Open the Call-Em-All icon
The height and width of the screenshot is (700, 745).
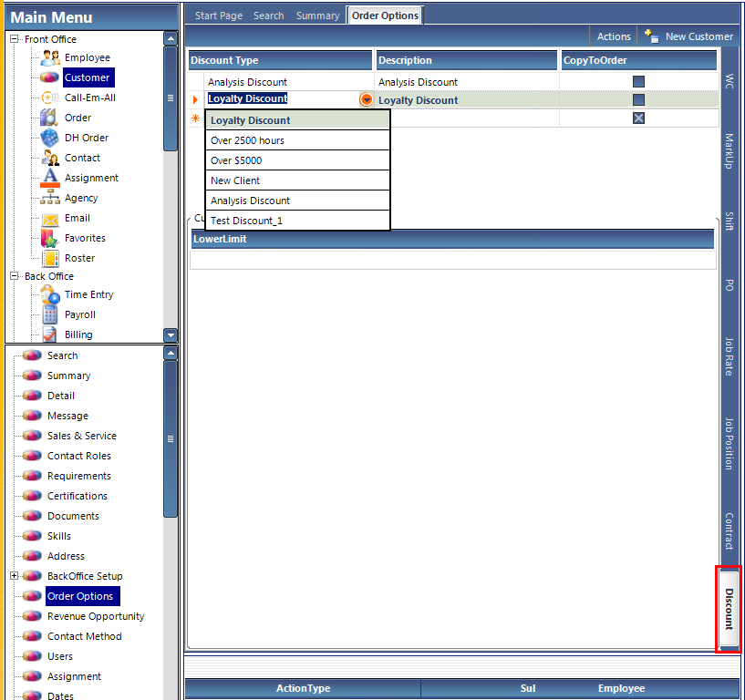(50, 98)
